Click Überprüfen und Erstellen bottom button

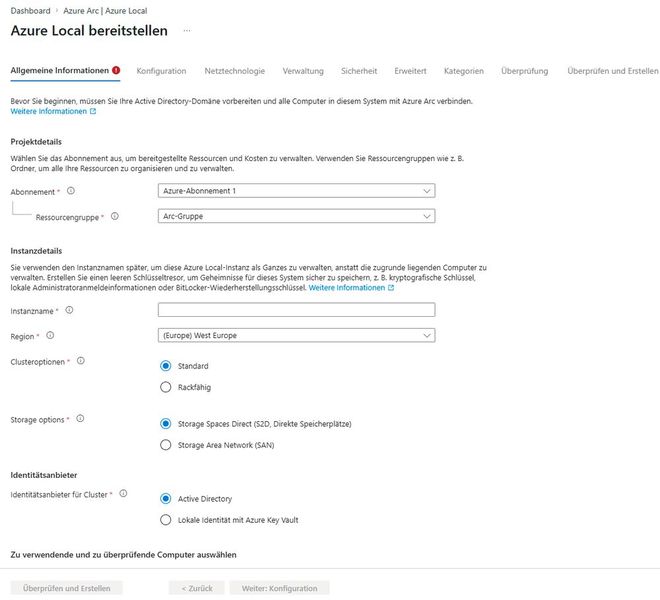coord(67,588)
